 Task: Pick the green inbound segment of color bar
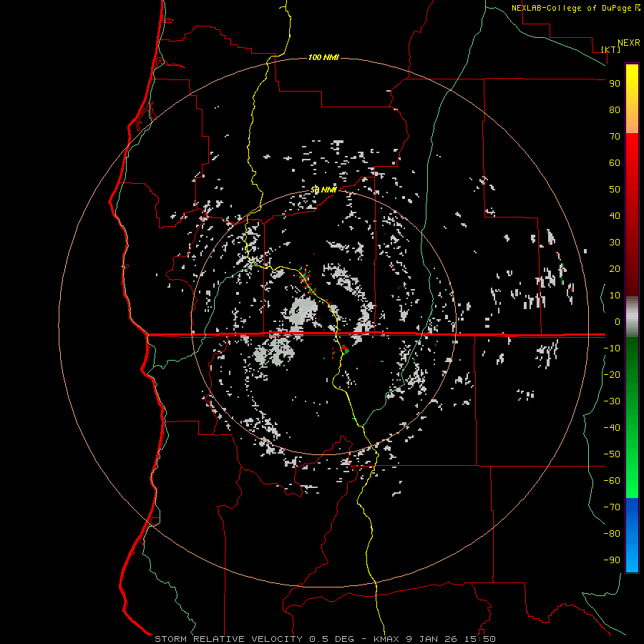(632, 417)
